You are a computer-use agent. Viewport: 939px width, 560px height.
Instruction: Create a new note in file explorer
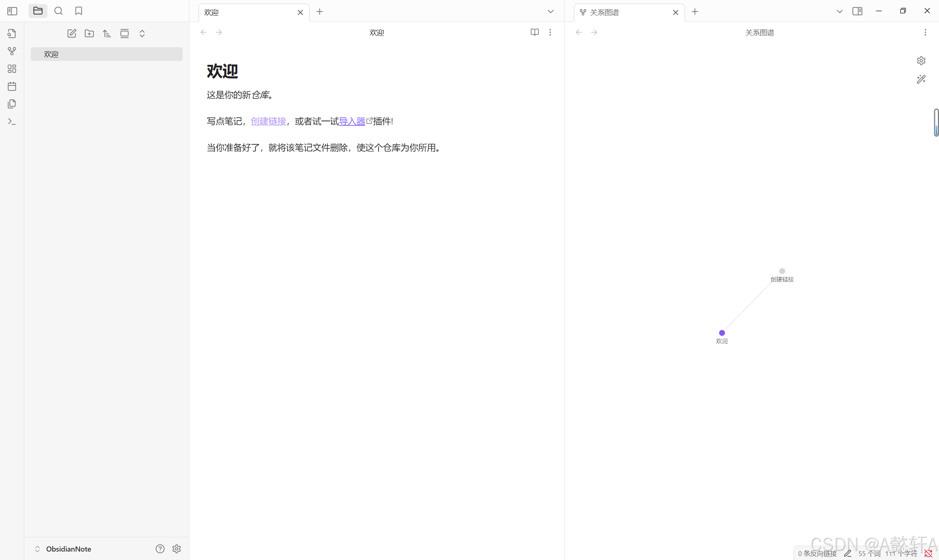[x=72, y=34]
